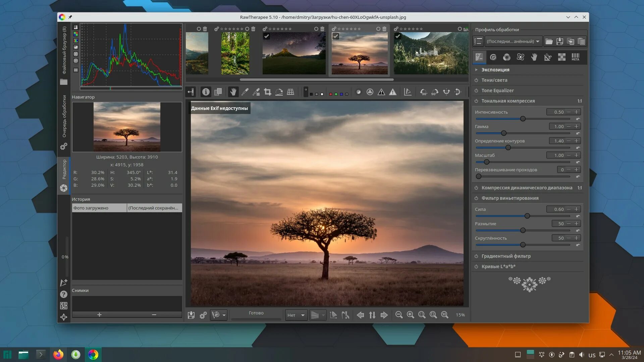Save current image icon
Image resolution: width=644 pixels, height=362 pixels.
(x=191, y=315)
